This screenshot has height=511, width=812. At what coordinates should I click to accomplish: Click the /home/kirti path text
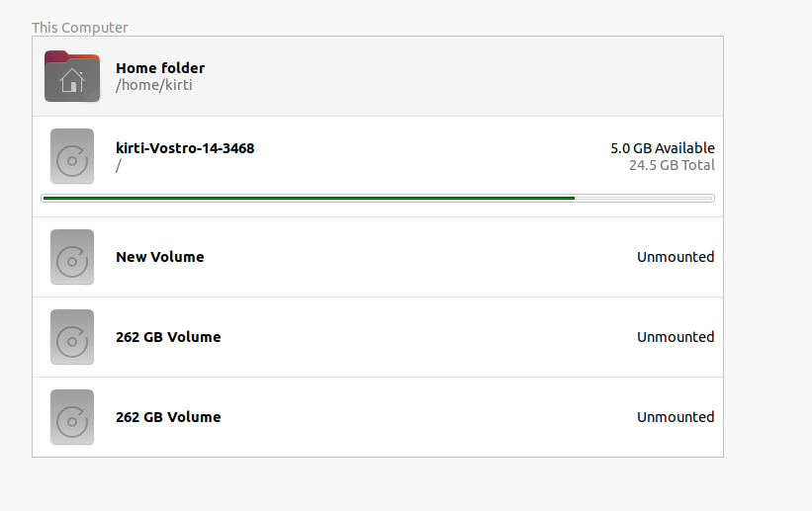tap(154, 85)
